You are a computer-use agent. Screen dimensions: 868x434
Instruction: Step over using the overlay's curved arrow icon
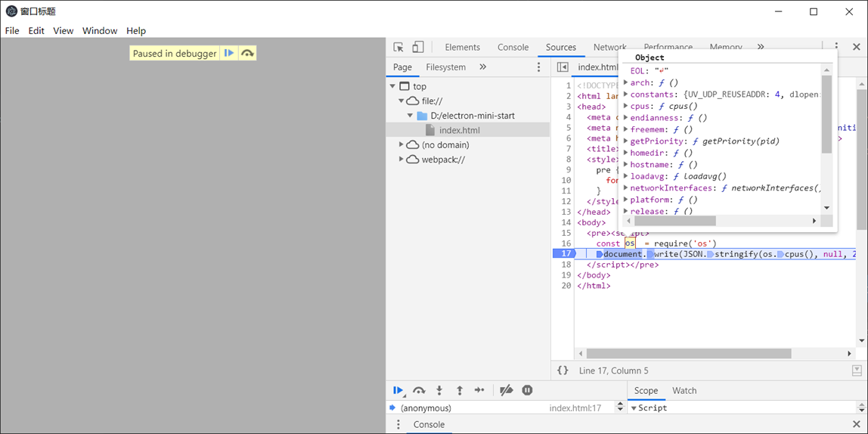click(x=247, y=53)
